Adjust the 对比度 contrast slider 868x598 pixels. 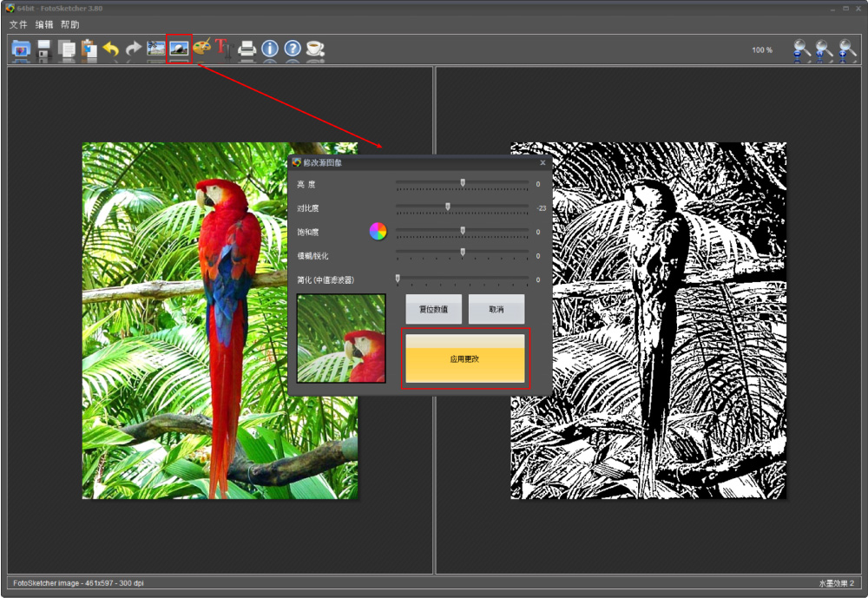[x=463, y=207]
